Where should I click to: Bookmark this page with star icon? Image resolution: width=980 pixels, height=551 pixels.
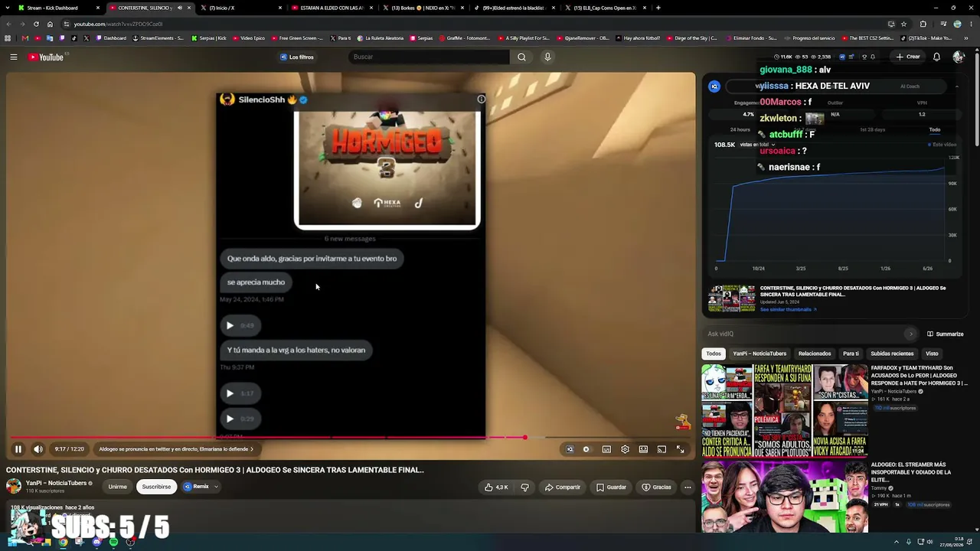(903, 24)
